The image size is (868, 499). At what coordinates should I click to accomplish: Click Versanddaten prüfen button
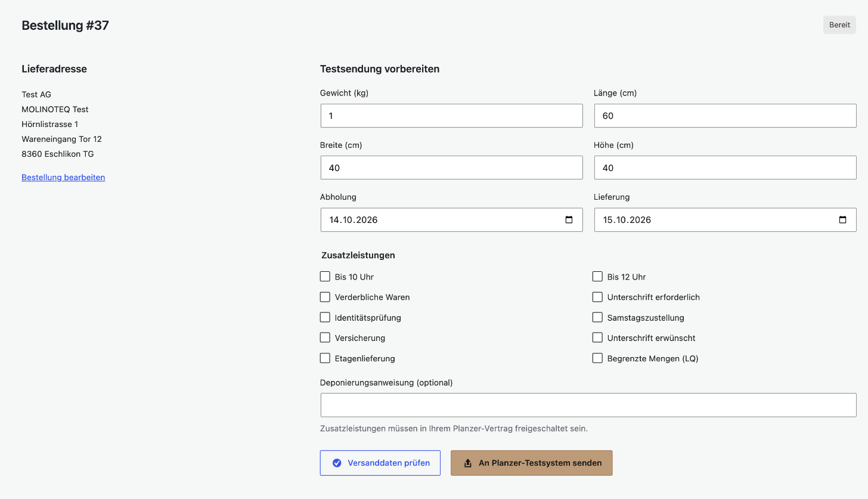[x=380, y=463]
